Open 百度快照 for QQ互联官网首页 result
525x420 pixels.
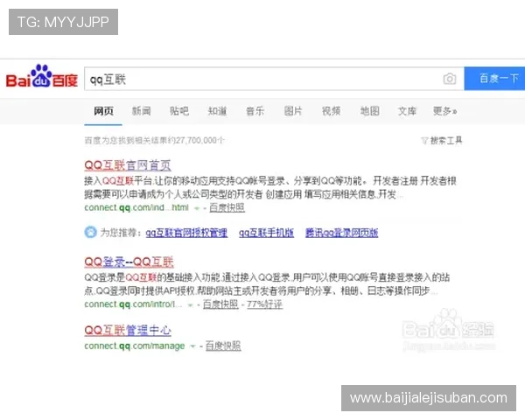coord(227,207)
